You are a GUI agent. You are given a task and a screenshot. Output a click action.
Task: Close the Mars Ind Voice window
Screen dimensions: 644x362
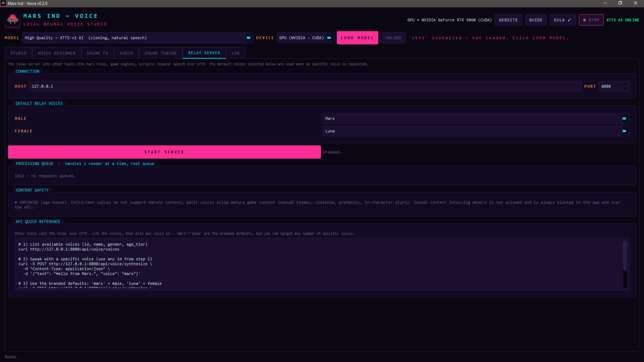pos(636,3)
